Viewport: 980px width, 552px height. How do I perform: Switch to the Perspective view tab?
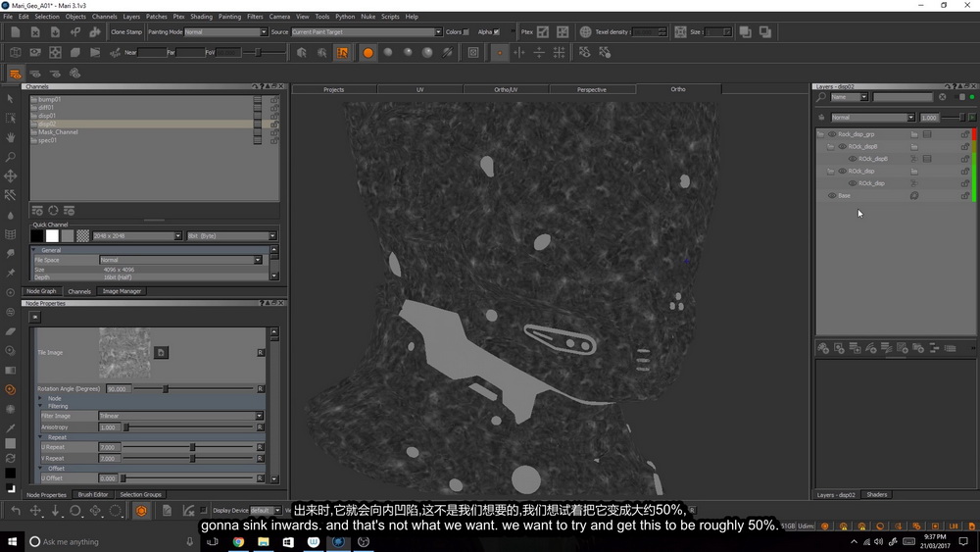click(592, 89)
